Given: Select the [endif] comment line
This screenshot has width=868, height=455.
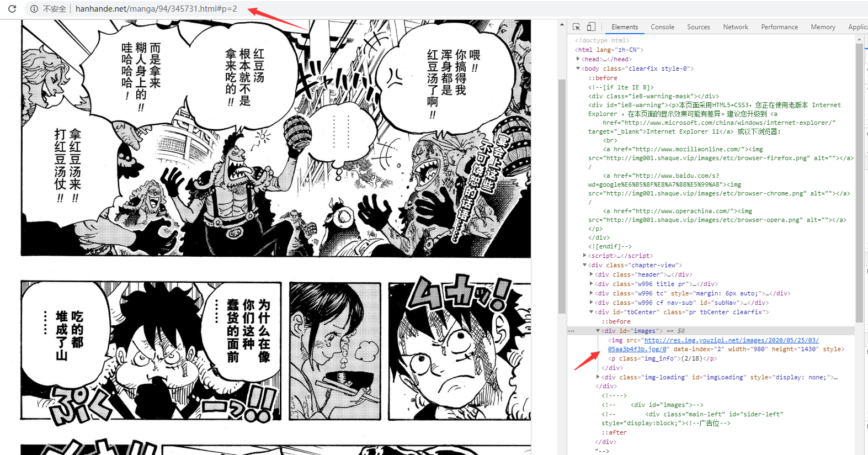Looking at the screenshot, I should pos(610,246).
